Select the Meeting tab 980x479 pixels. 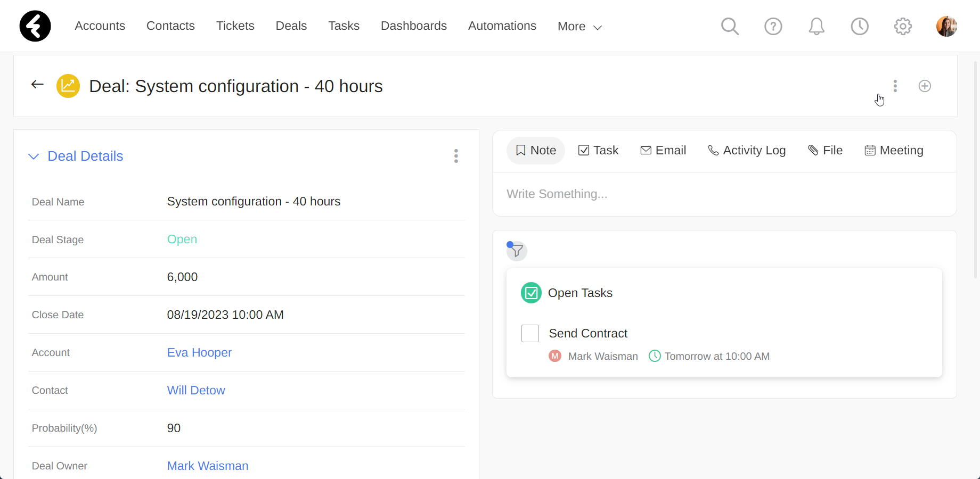coord(894,151)
